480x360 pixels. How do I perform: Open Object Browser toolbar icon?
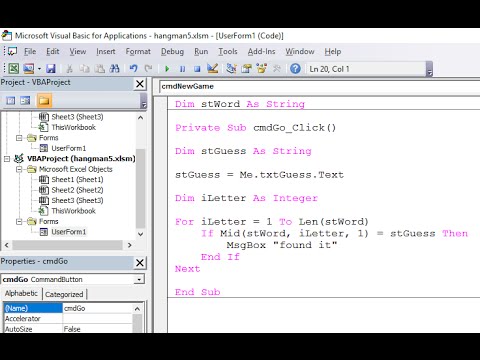tap(262, 69)
